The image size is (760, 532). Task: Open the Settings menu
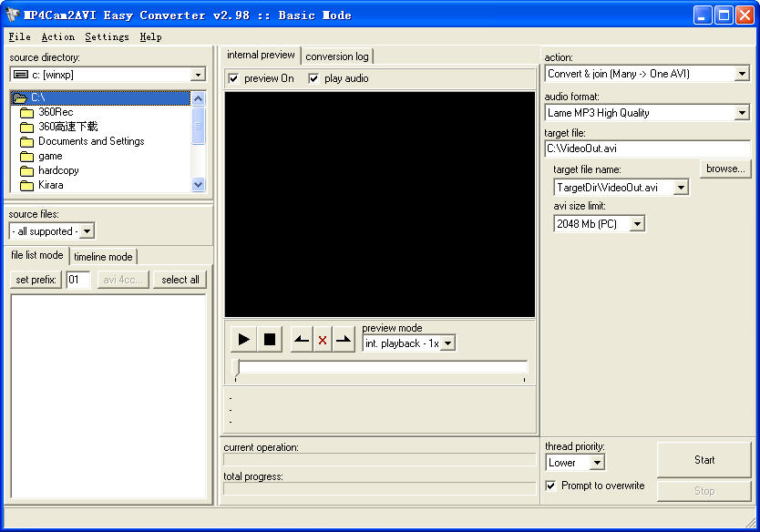click(108, 36)
